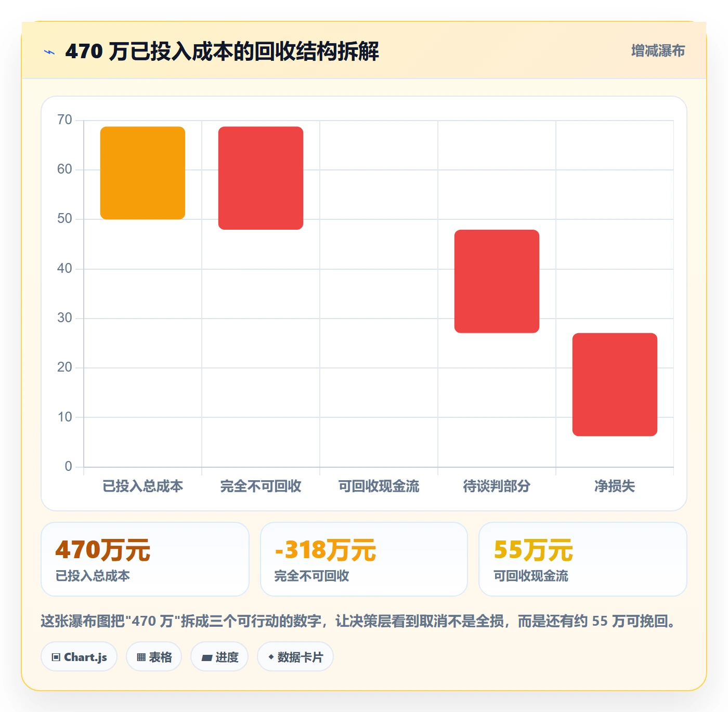Click the 已投入总成本 caption under 470万元

point(93,576)
